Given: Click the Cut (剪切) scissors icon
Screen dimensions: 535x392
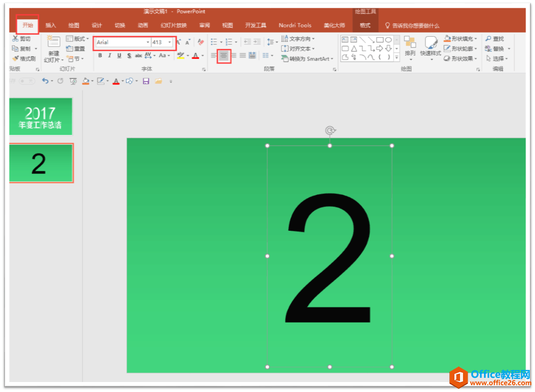Looking at the screenshot, I should (x=15, y=39).
